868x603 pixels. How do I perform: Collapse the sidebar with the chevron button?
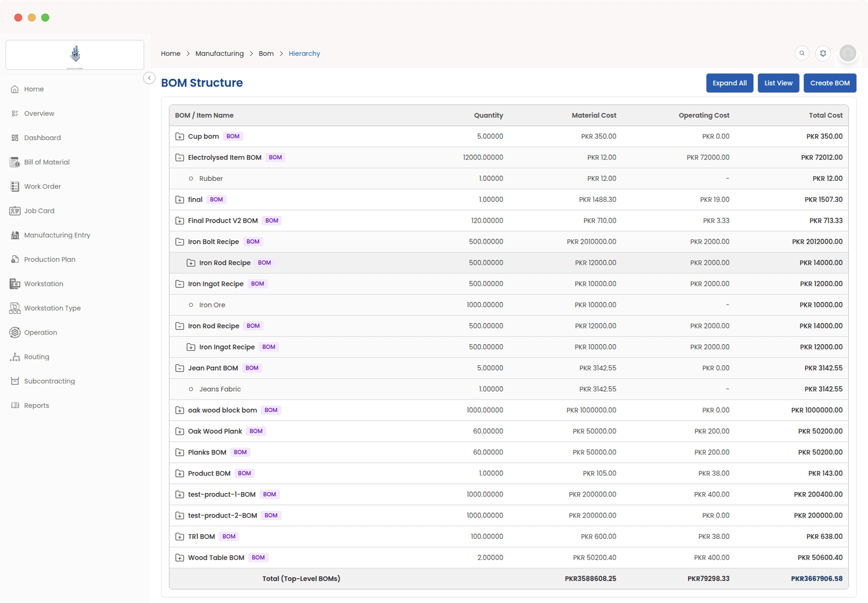tap(149, 78)
